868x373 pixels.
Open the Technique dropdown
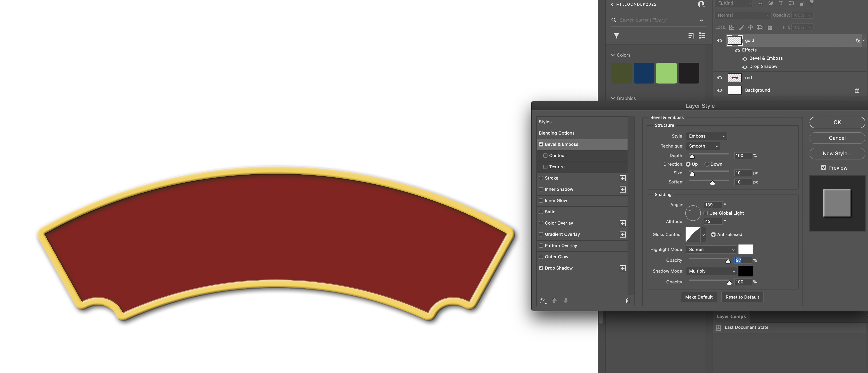pos(703,146)
